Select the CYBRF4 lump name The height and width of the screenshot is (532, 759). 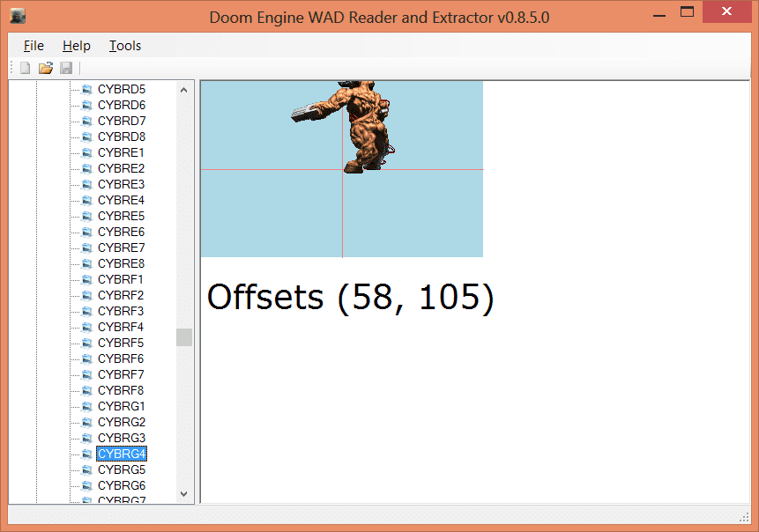(121, 327)
